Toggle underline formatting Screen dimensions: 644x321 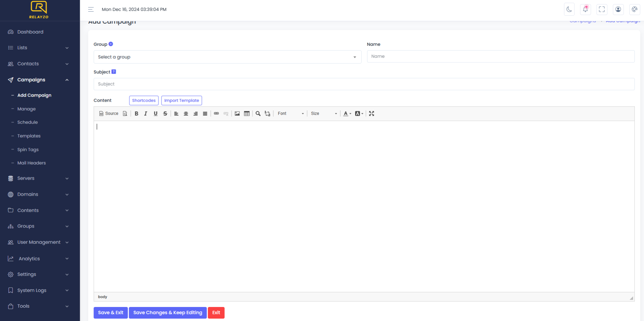[155, 114]
